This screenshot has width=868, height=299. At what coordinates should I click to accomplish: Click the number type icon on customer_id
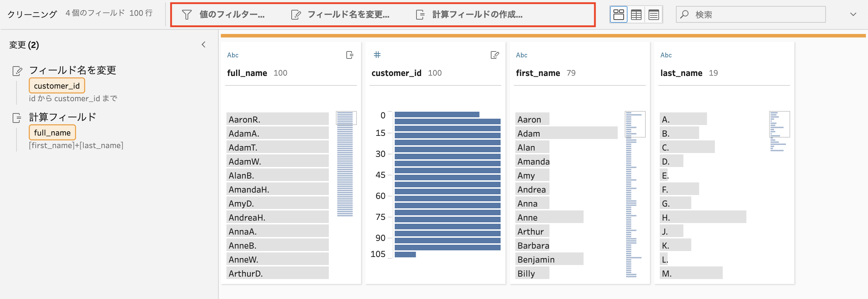click(377, 55)
